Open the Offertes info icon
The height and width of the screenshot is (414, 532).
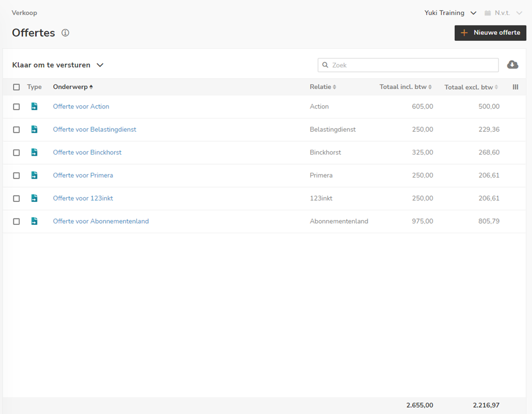tap(65, 33)
